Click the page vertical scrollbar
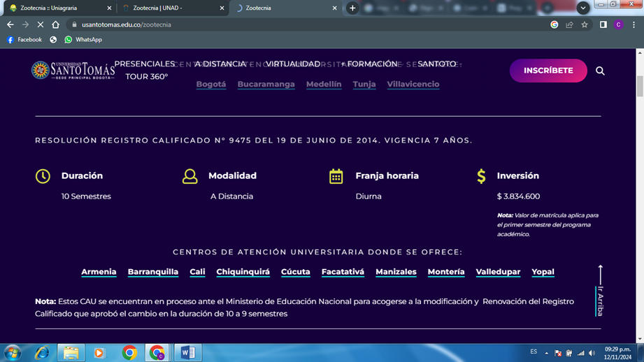This screenshot has width=644, height=362. click(639, 86)
